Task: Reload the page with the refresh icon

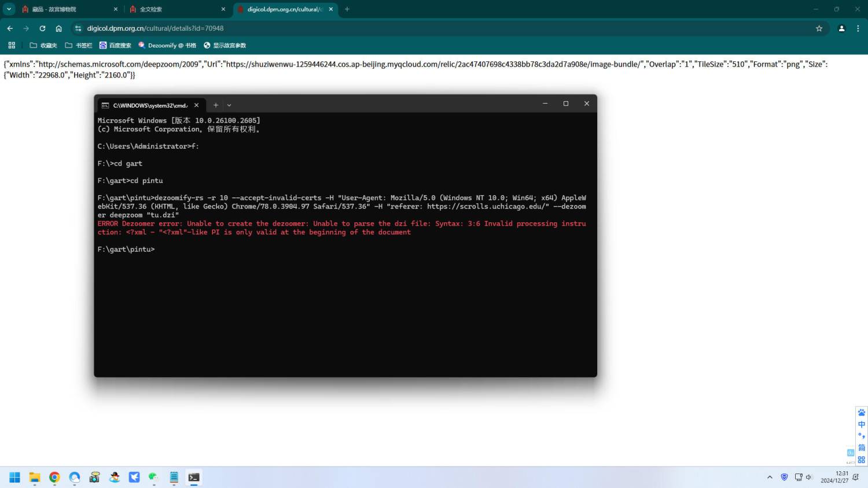Action: 42,28
